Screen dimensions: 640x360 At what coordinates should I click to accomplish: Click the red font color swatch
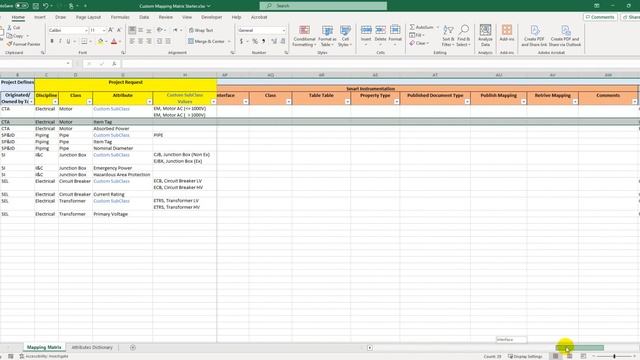(114, 41)
